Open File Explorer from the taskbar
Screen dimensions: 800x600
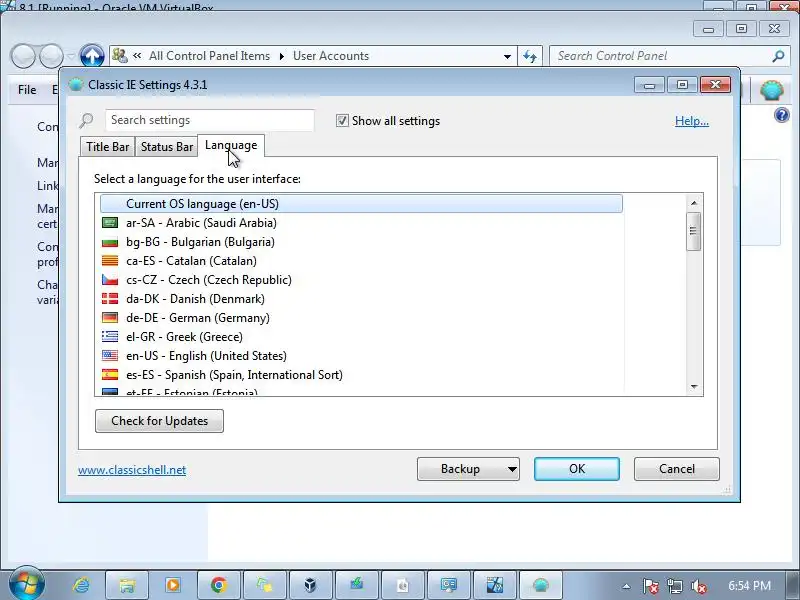pyautogui.click(x=127, y=585)
